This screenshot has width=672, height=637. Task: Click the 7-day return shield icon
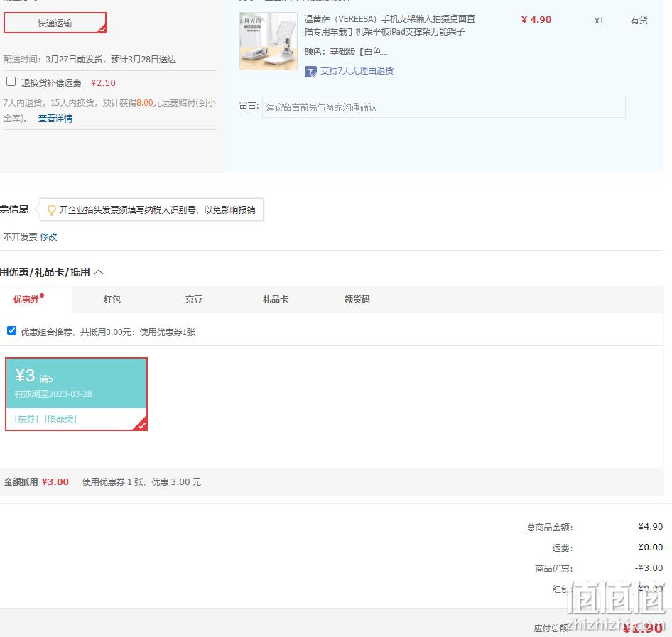[310, 72]
